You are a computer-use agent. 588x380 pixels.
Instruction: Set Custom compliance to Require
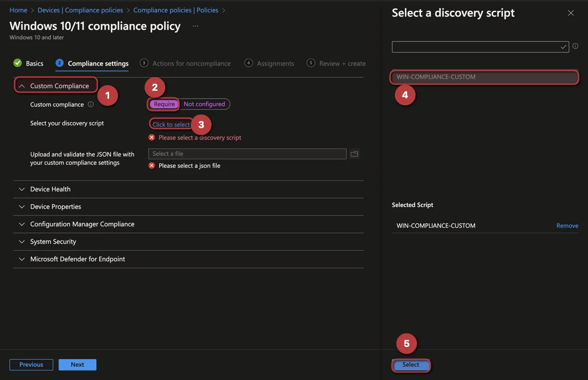pos(164,104)
